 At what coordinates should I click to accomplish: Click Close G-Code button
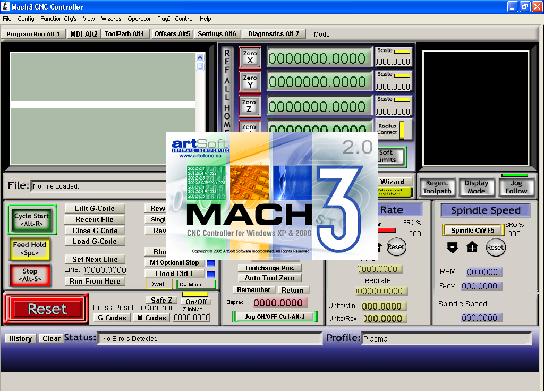pos(95,231)
